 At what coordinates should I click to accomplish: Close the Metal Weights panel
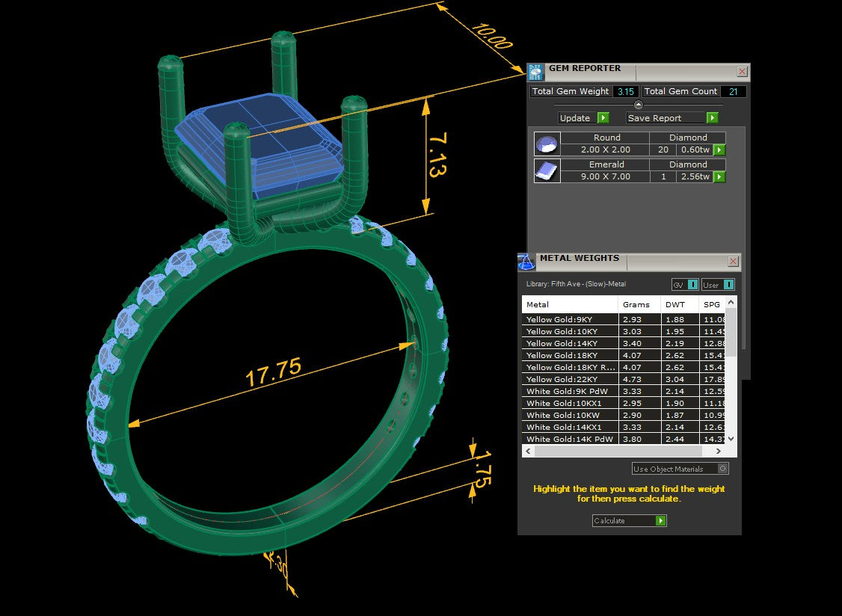[733, 262]
